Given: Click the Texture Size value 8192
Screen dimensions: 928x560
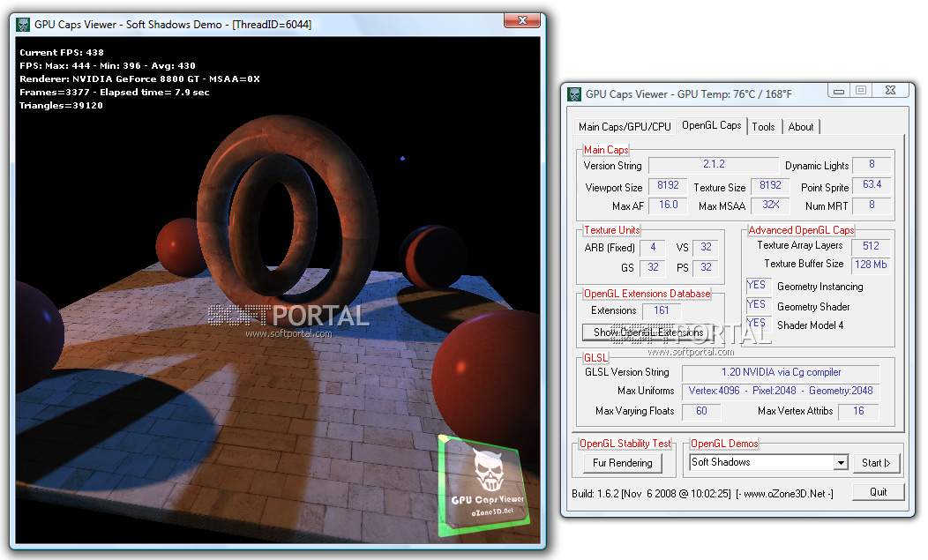Looking at the screenshot, I should [x=770, y=186].
